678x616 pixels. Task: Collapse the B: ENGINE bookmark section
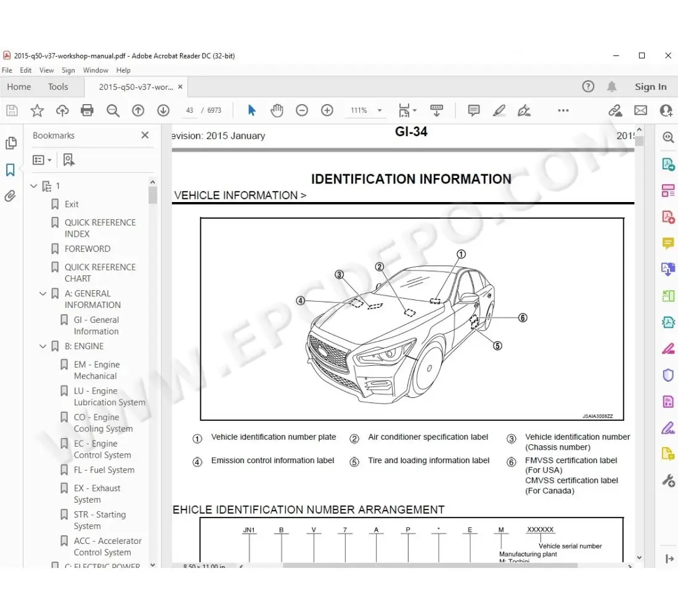[x=42, y=346]
